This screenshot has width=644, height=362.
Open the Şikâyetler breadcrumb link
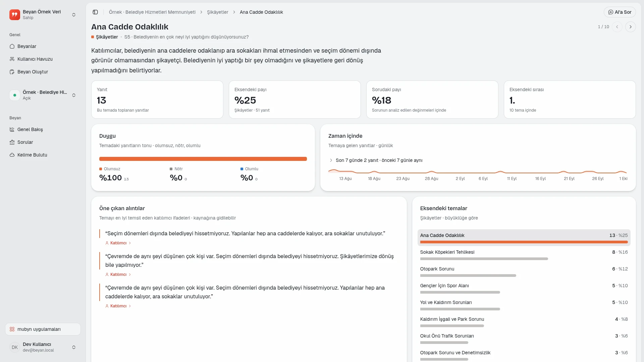tap(217, 12)
